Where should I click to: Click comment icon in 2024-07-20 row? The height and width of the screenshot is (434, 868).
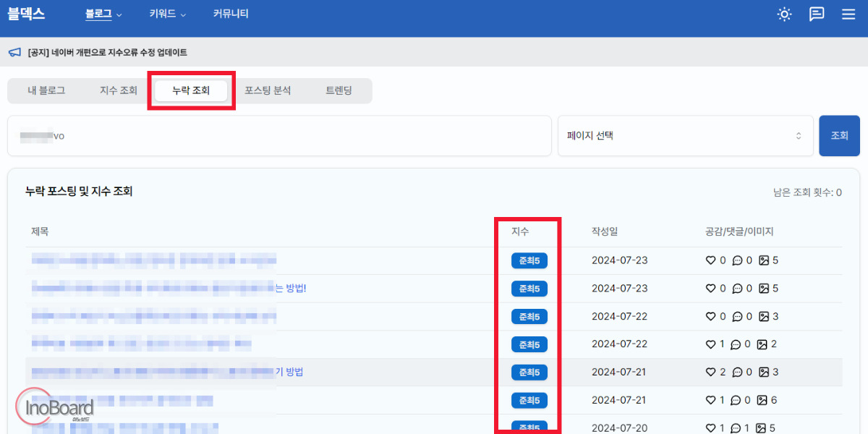737,428
